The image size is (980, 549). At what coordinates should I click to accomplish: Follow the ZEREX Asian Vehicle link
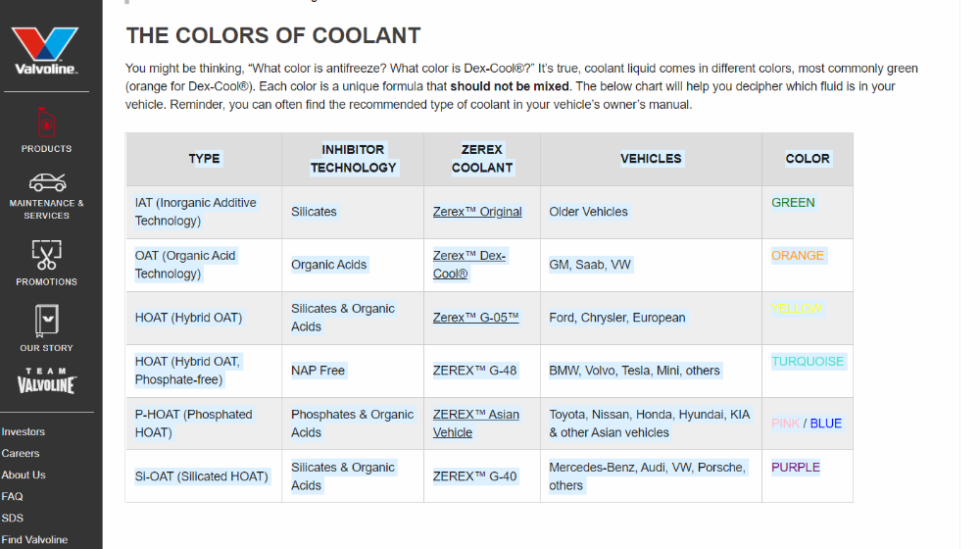(475, 424)
